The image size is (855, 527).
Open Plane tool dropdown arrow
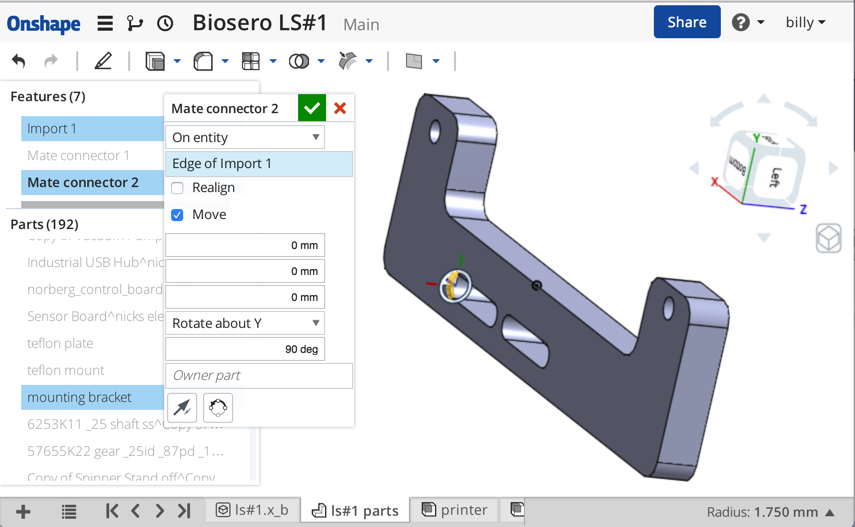[x=436, y=61]
